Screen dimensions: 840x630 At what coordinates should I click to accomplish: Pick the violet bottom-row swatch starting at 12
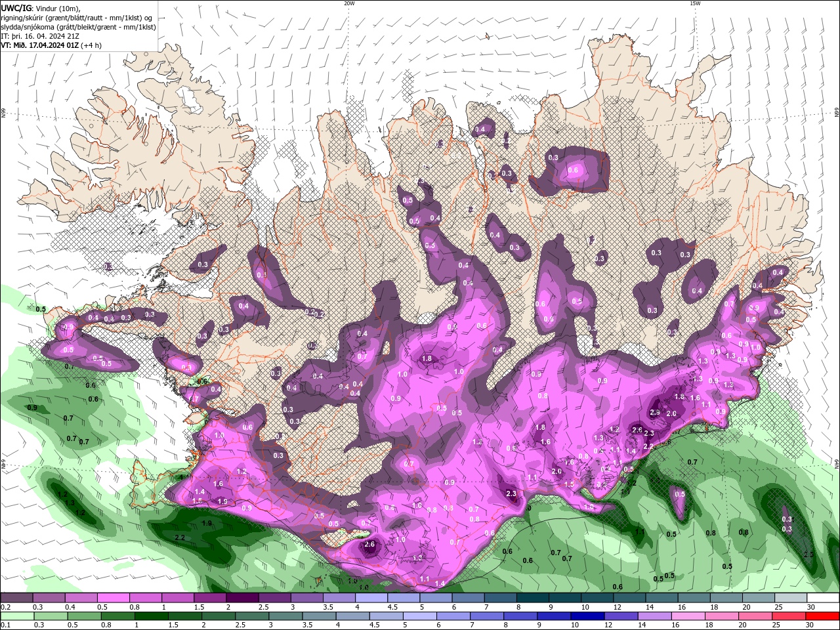point(620,616)
